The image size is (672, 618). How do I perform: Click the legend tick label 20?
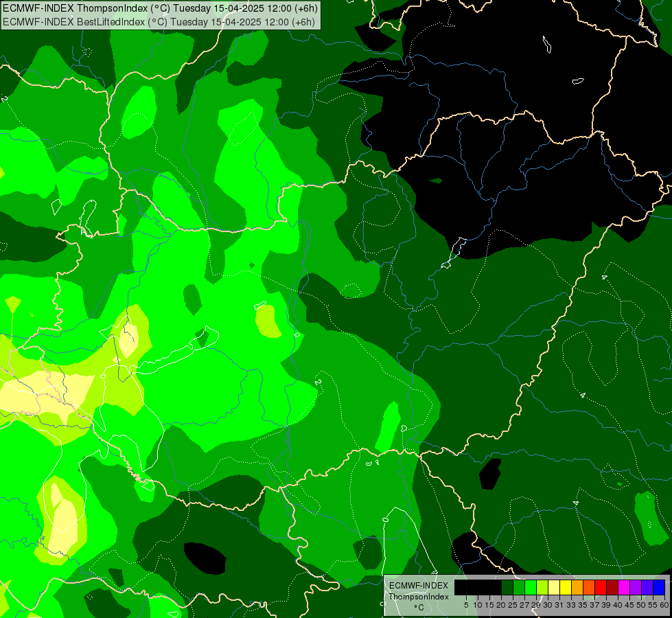[x=501, y=605]
